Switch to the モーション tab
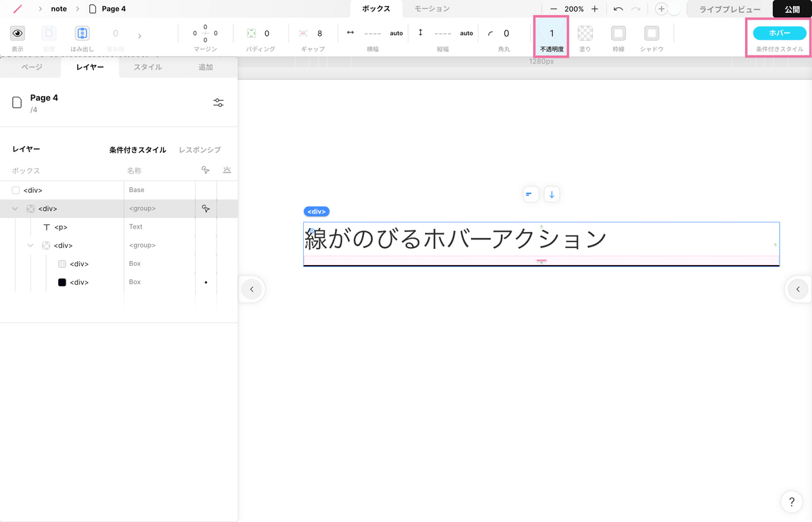 point(432,9)
